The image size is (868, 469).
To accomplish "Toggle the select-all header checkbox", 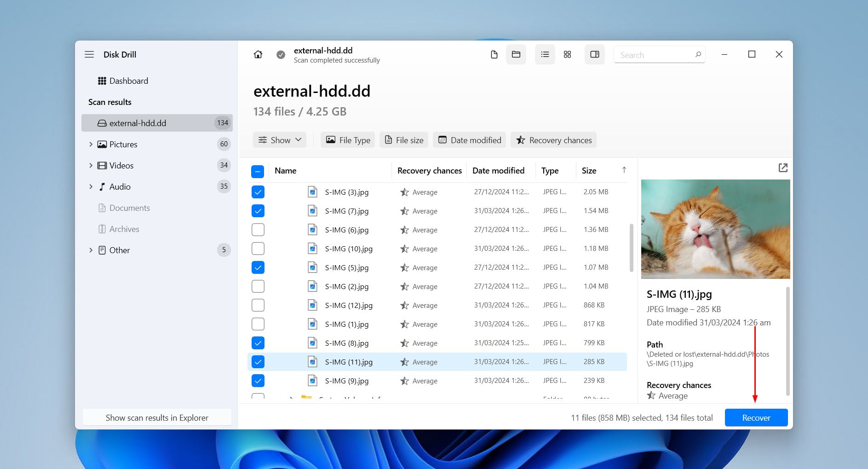I will [x=258, y=171].
